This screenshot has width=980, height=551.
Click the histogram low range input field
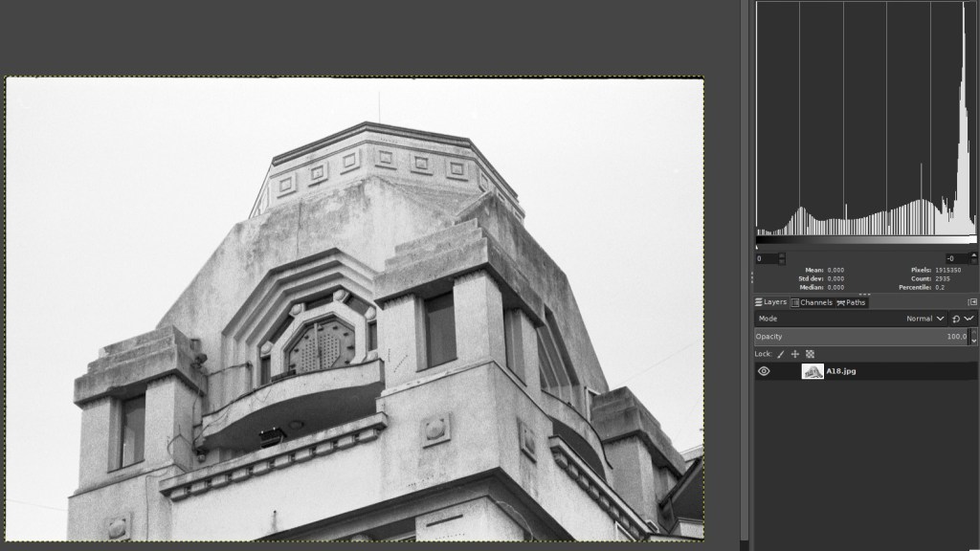pos(767,258)
